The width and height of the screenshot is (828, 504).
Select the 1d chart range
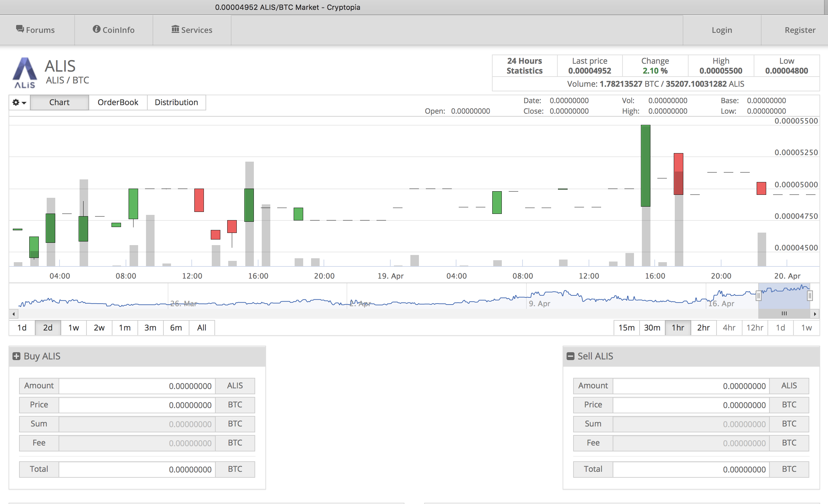pyautogui.click(x=22, y=328)
